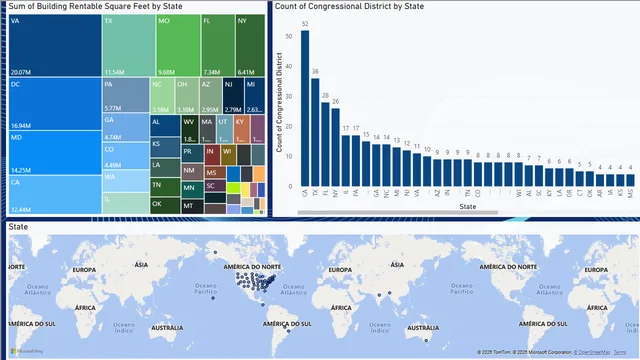Select the FL bar showing 28

(325, 144)
